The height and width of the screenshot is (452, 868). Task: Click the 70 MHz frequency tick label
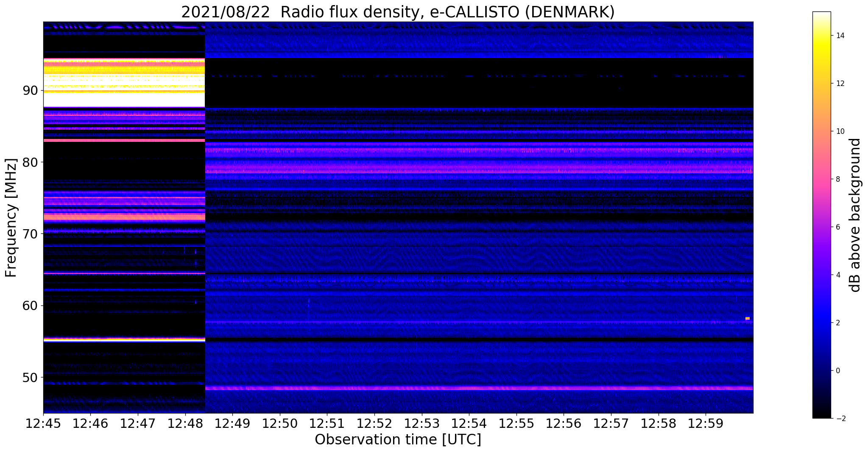point(31,234)
